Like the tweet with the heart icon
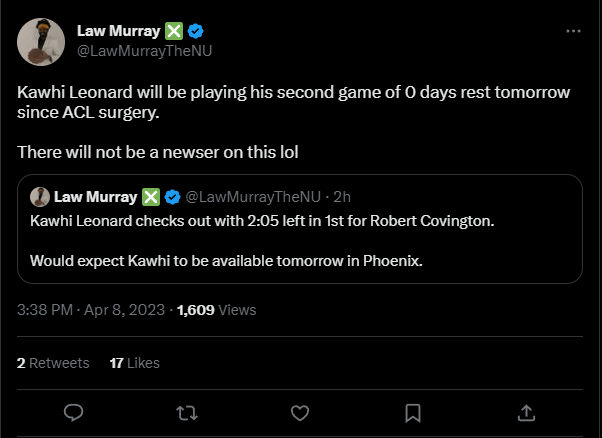 click(299, 412)
